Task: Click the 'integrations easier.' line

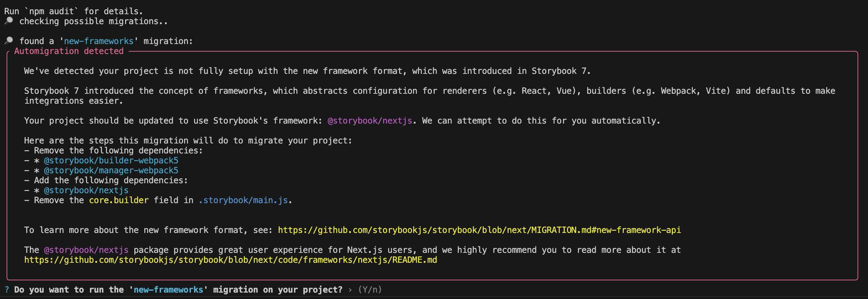Action: click(x=74, y=101)
